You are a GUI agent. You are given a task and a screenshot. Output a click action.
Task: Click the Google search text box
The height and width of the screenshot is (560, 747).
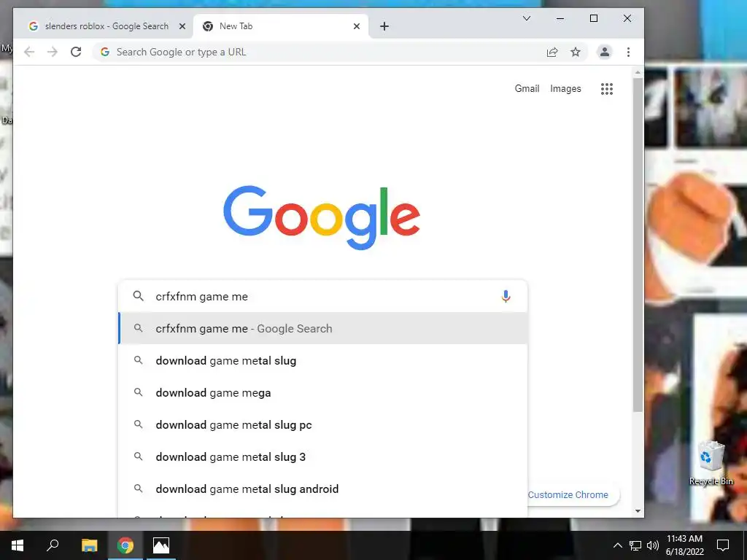pos(324,296)
